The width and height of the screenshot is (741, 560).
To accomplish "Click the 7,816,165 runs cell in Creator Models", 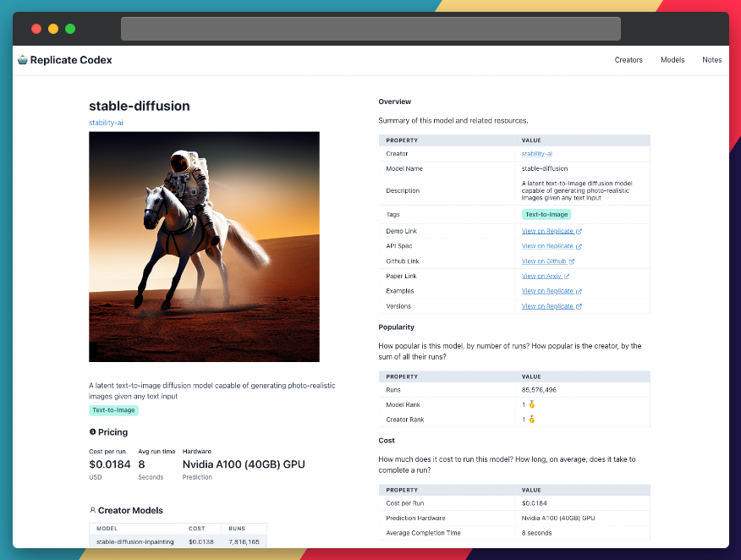I will [x=244, y=542].
